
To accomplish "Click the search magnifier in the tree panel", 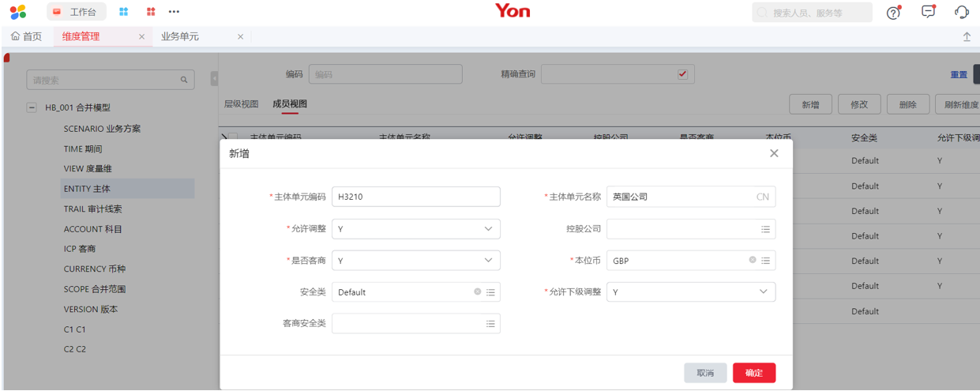I will [x=184, y=80].
